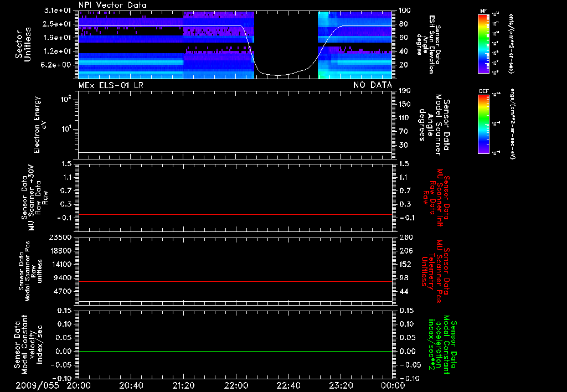
Task: Select the 21:20 time tick label
Action: pyautogui.click(x=183, y=385)
